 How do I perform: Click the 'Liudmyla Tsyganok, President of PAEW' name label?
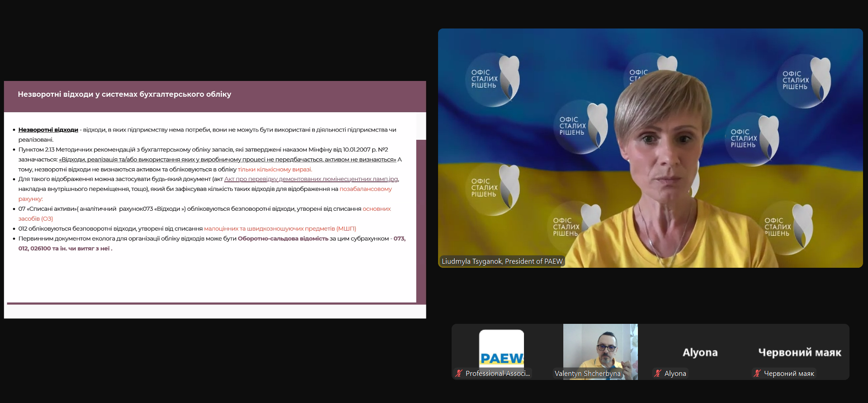(x=502, y=261)
